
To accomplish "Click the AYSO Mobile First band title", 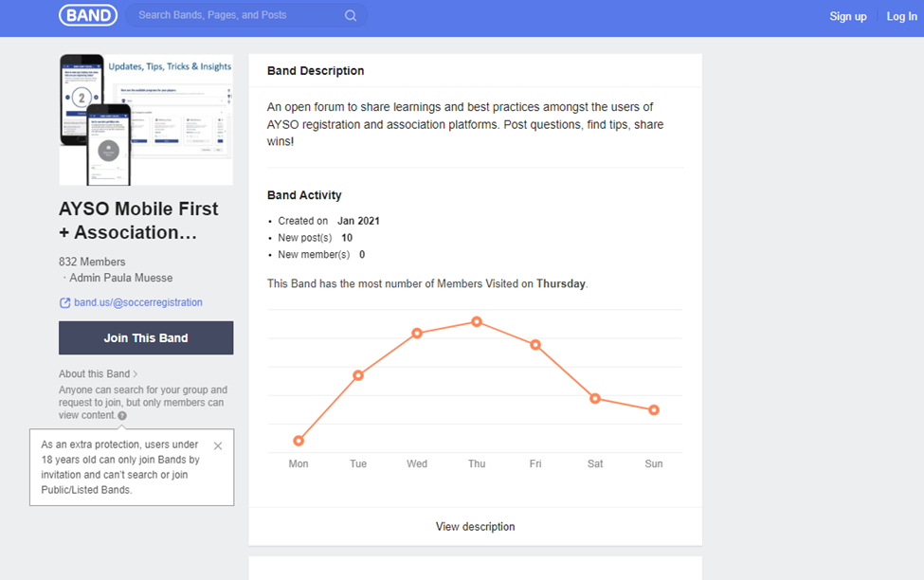I will 138,220.
